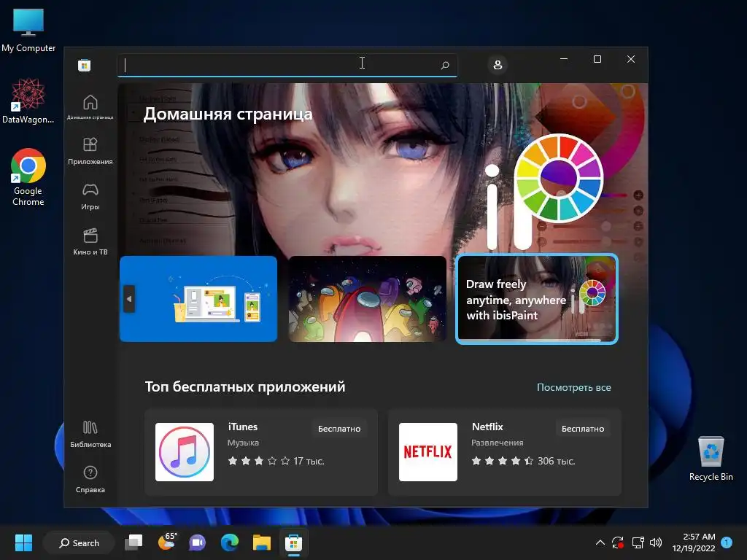Open Google Chrome desktop shortcut
The width and height of the screenshot is (747, 560).
[28, 177]
